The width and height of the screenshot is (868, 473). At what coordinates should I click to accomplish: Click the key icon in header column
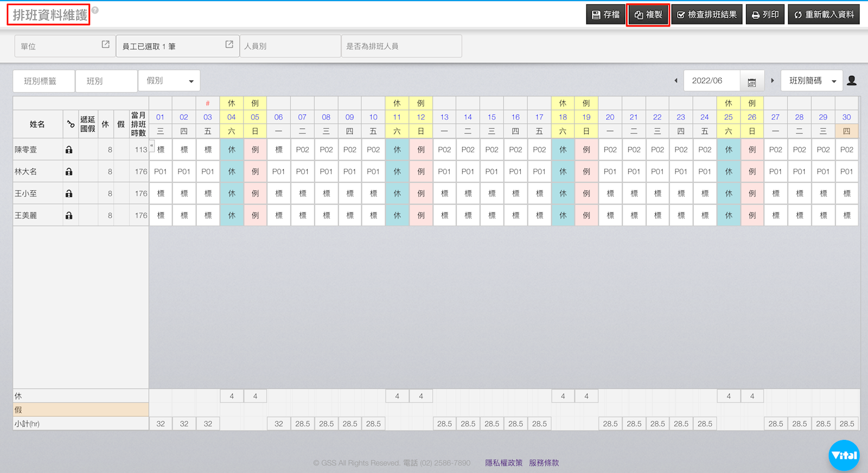[71, 124]
